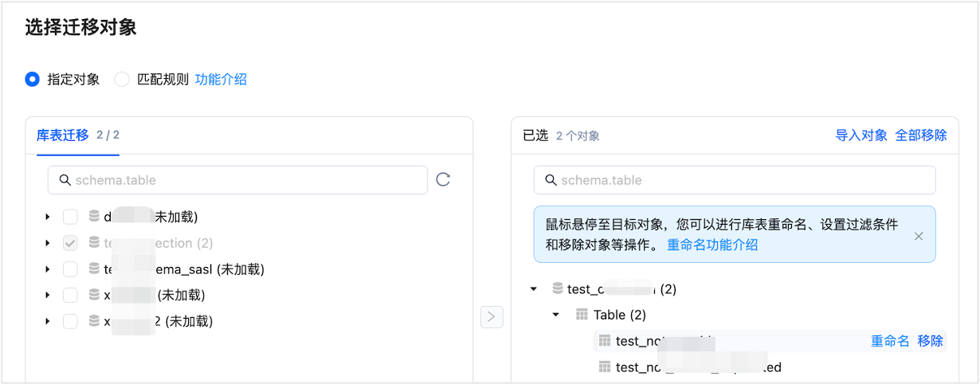Collapse the selected test_c schema tree

coord(534,289)
